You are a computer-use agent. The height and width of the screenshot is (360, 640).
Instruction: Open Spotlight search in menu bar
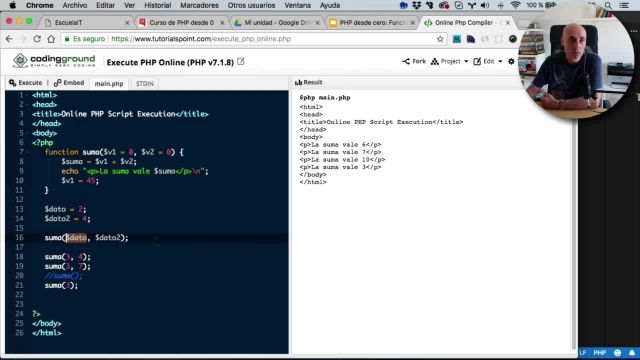click(608, 5)
